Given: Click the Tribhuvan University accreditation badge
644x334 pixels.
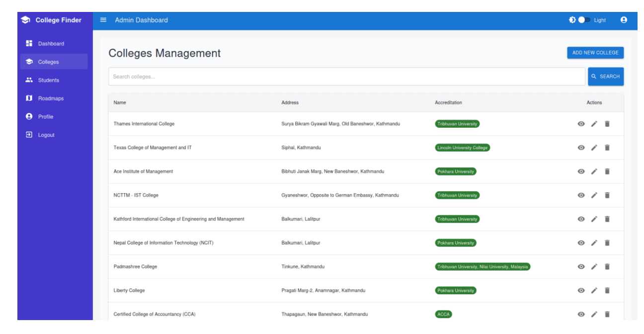Looking at the screenshot, I should [457, 124].
